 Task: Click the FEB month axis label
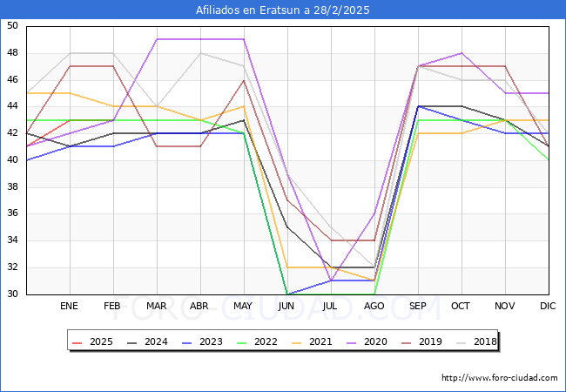coord(112,306)
